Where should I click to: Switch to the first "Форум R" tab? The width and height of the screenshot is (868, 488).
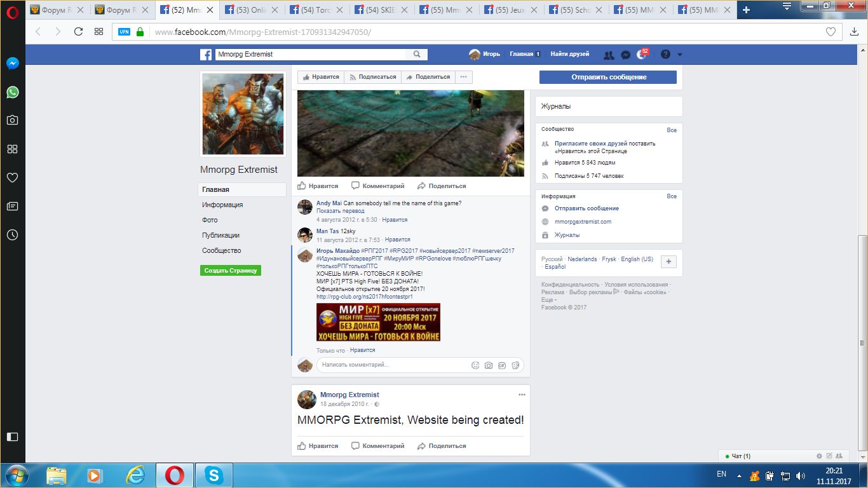click(x=57, y=10)
